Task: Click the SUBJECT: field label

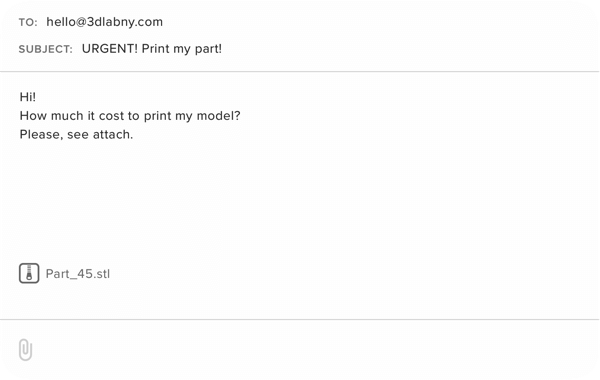Action: pyautogui.click(x=46, y=49)
